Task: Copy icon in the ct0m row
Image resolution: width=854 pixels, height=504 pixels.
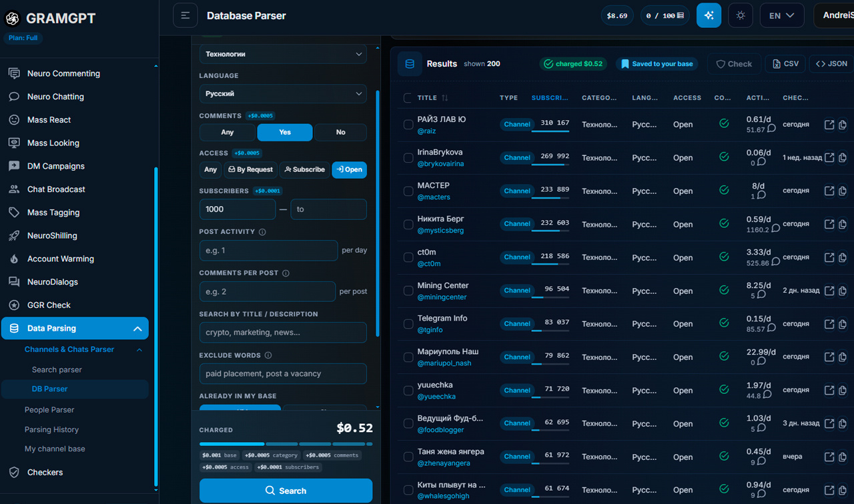Action: coord(843,257)
